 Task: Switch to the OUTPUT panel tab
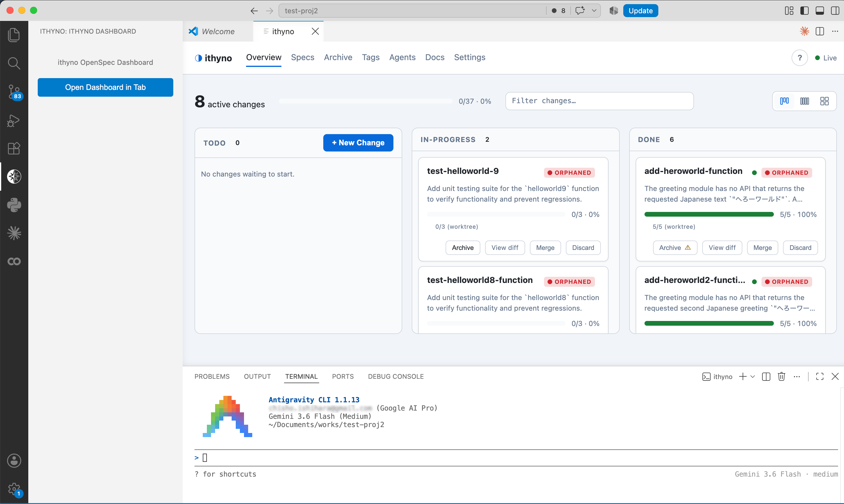(257, 376)
